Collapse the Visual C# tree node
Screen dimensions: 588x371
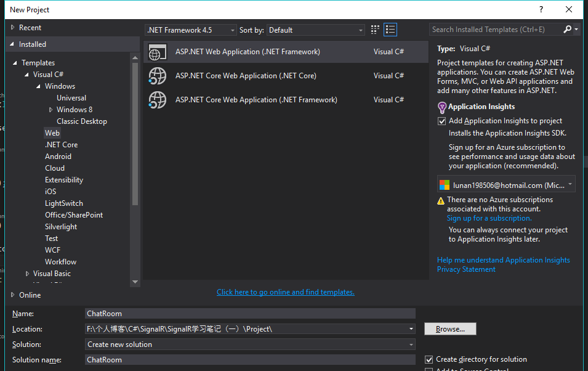click(26, 75)
